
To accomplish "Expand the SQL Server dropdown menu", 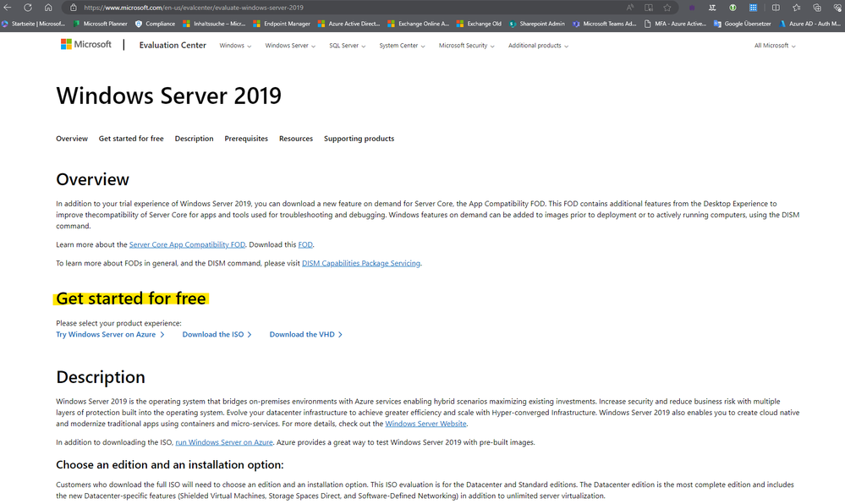I will 348,46.
